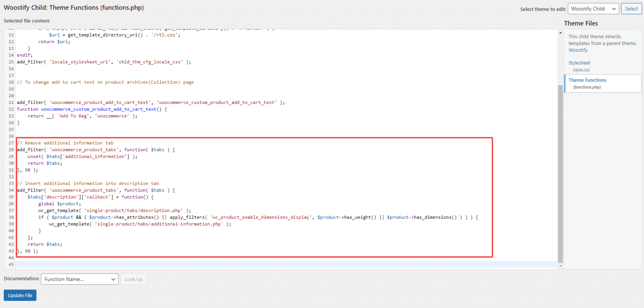The width and height of the screenshot is (644, 308).
Task: Click the has_attributes if condition line
Action: click(258, 217)
